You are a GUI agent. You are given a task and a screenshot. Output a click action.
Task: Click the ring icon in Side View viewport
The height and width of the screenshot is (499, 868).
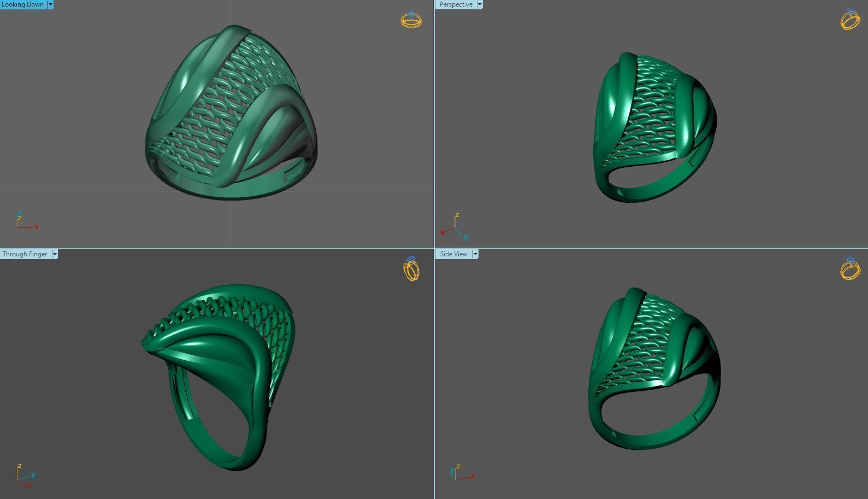click(851, 269)
